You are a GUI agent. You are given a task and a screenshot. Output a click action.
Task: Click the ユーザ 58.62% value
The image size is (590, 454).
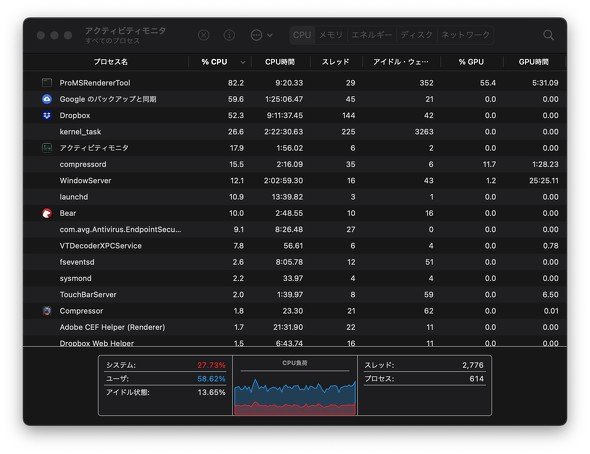(211, 379)
